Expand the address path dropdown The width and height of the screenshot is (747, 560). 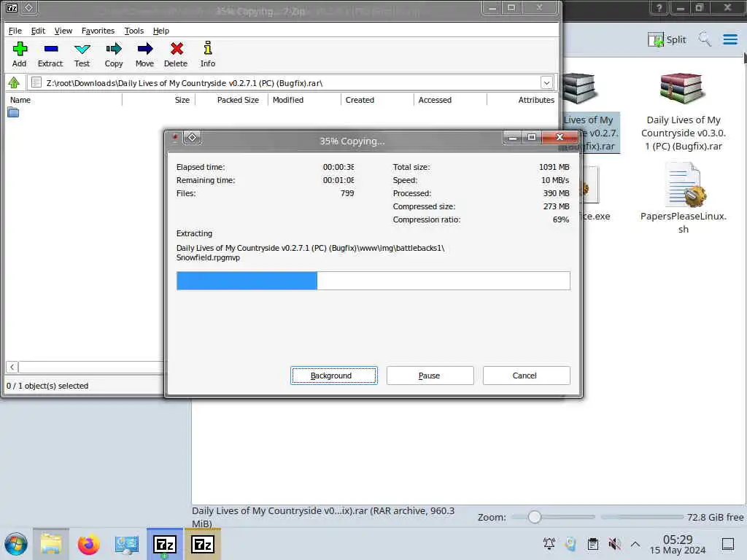pyautogui.click(x=547, y=83)
